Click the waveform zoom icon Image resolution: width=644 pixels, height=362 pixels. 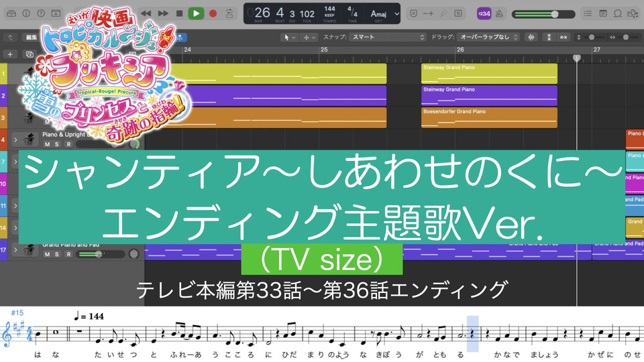pyautogui.click(x=531, y=38)
